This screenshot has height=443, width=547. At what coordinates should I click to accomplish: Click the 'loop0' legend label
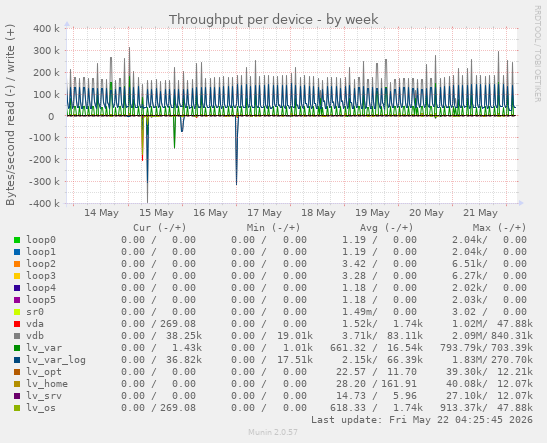tap(41, 240)
